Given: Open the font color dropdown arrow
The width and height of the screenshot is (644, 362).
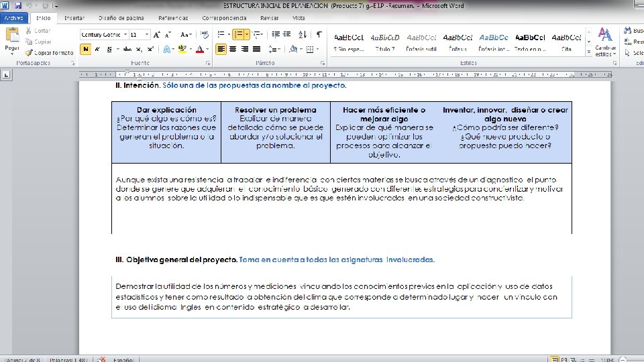Looking at the screenshot, I should (207, 49).
